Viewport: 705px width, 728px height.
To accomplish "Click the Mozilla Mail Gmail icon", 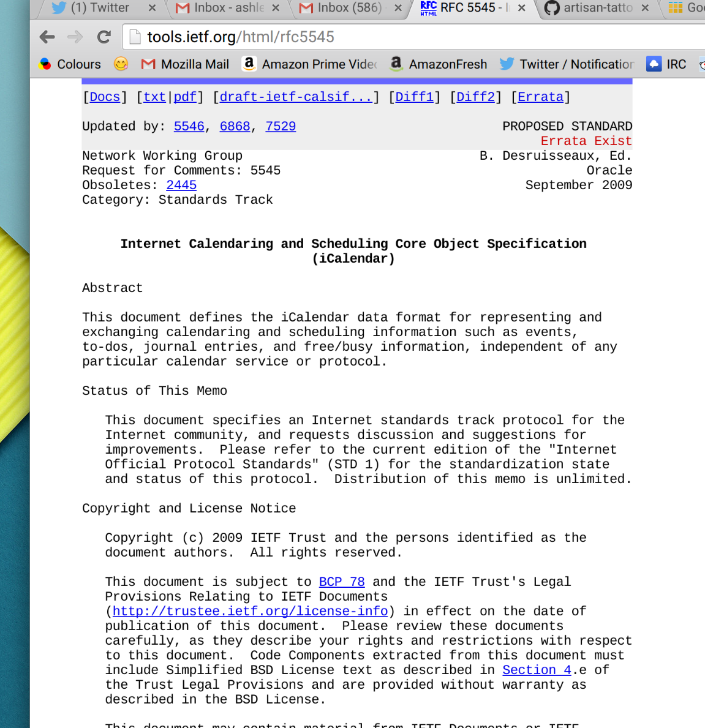I will coord(148,64).
